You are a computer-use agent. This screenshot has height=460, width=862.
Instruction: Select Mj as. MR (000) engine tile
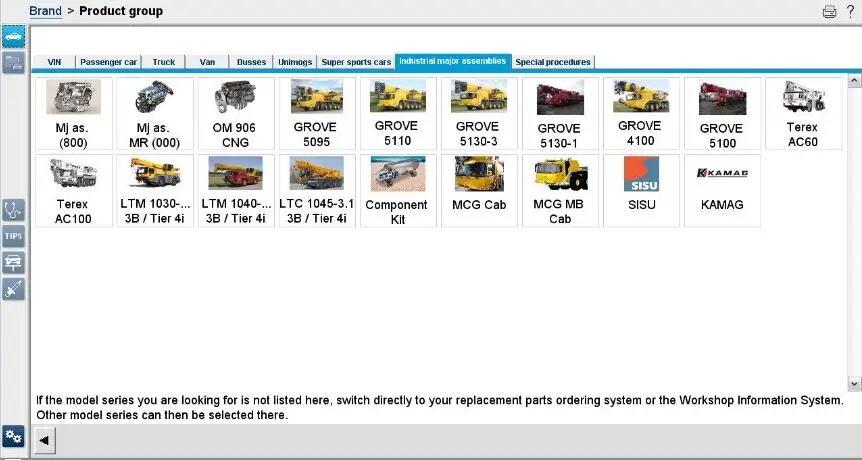(155, 114)
